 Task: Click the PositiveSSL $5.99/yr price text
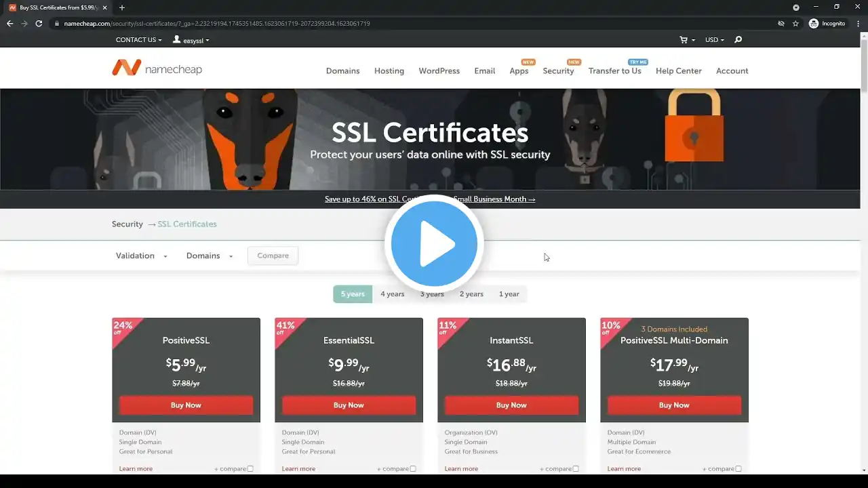coord(186,365)
